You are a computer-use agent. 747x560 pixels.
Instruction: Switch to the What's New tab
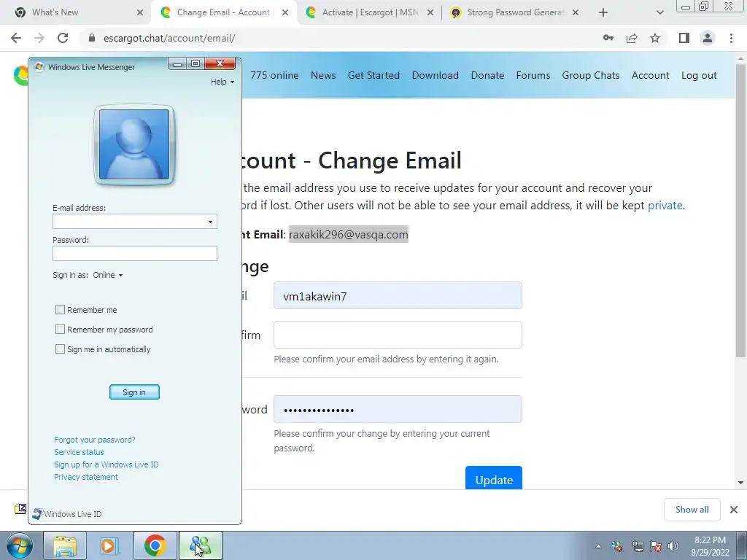tap(76, 12)
